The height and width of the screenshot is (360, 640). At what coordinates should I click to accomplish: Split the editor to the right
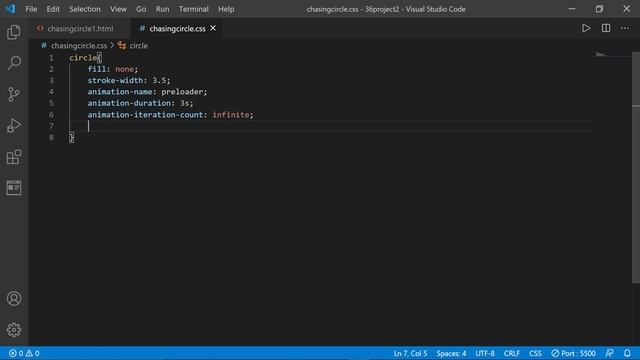(x=606, y=28)
